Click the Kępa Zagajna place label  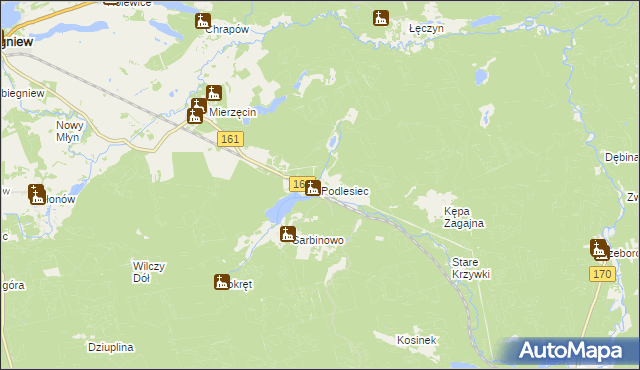click(x=464, y=217)
